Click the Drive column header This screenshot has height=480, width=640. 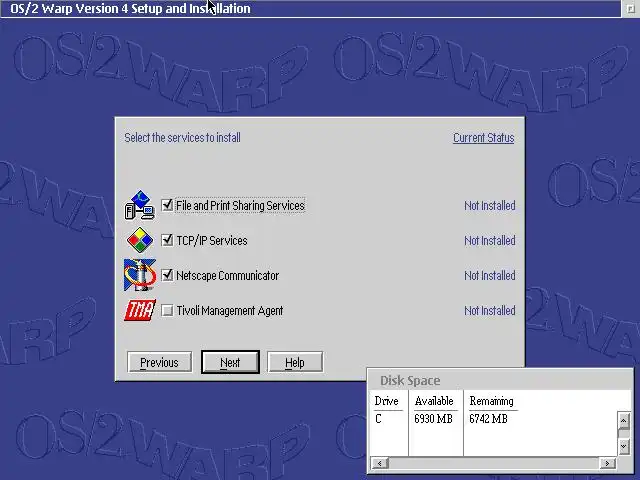pos(387,401)
